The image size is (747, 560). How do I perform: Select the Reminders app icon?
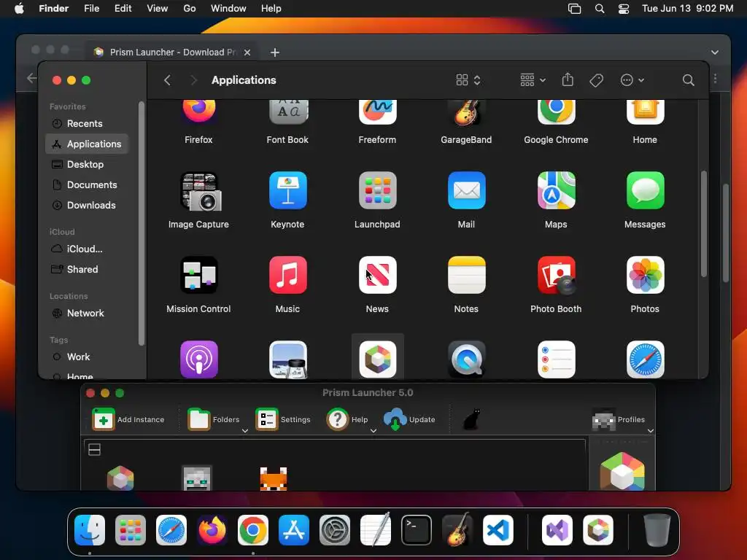coord(556,359)
